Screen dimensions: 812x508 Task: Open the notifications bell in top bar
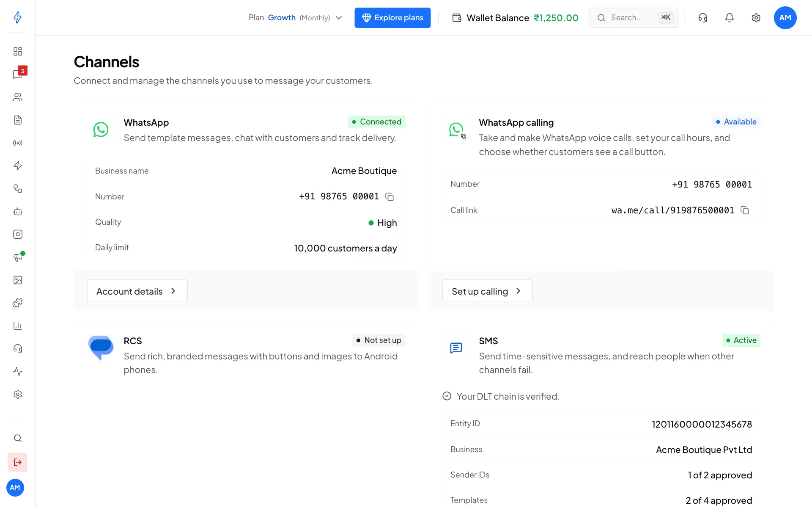(x=730, y=18)
